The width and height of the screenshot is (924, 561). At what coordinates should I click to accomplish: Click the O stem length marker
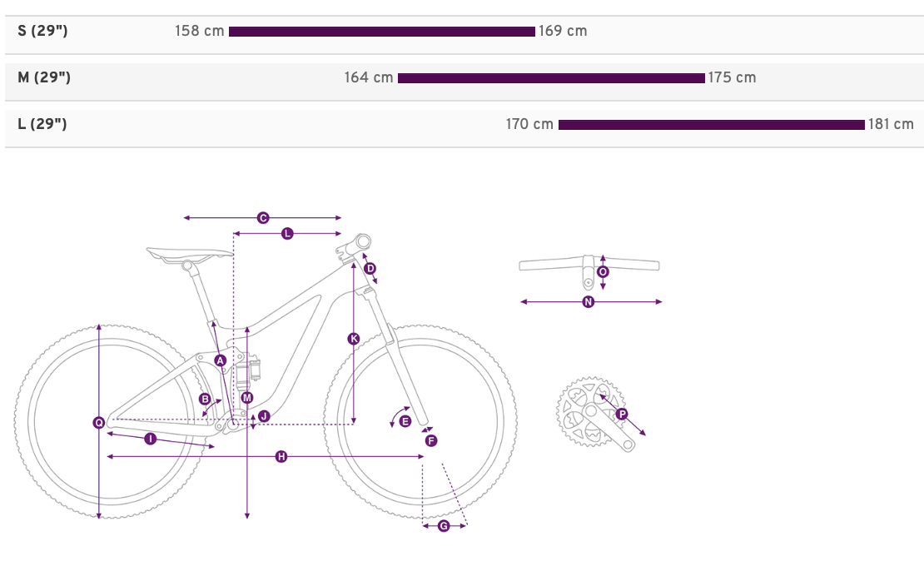pyautogui.click(x=603, y=271)
